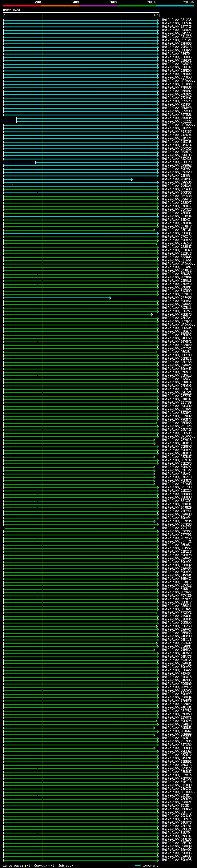Click the query end position 395

pyautogui.click(x=155, y=15)
